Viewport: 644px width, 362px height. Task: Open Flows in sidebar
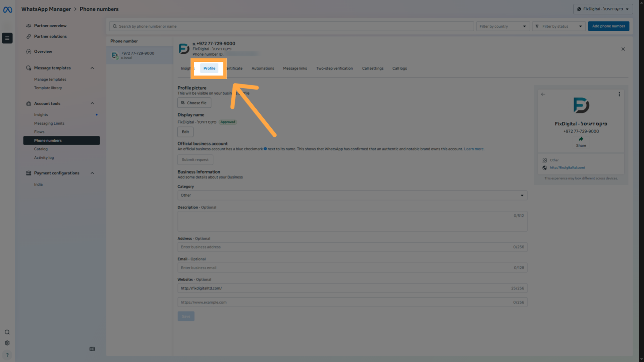pyautogui.click(x=39, y=132)
